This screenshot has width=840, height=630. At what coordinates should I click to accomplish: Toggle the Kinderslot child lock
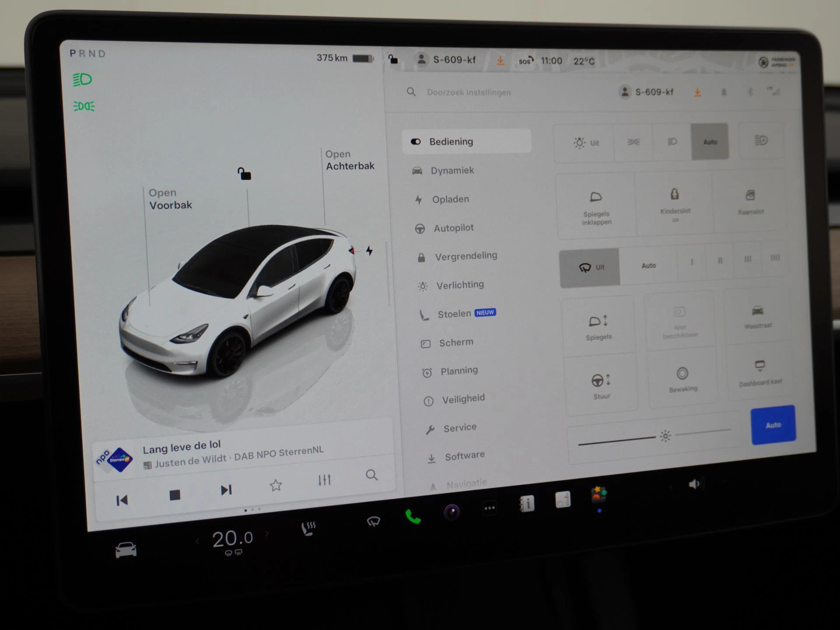pos(675,204)
